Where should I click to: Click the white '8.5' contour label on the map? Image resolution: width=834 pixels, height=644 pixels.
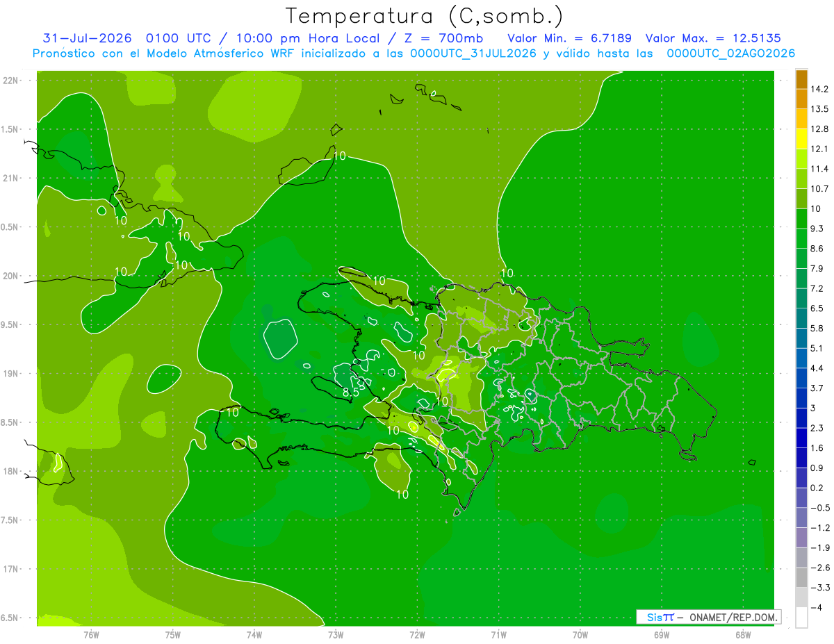tap(351, 393)
